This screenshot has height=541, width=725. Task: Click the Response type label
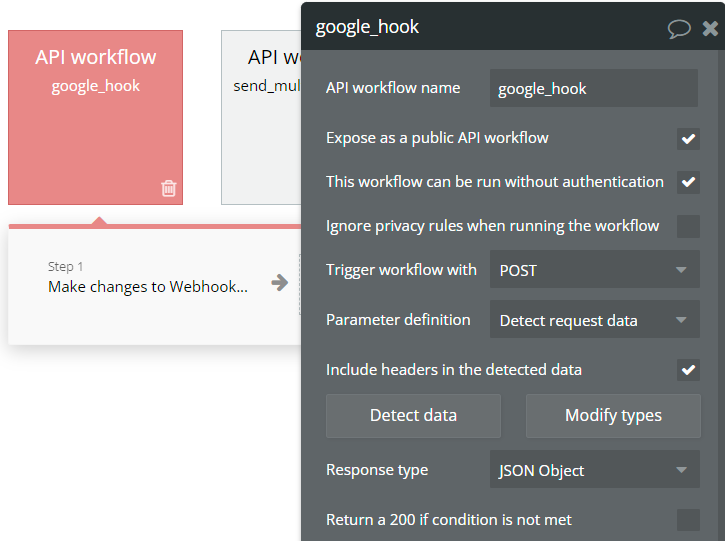pyautogui.click(x=377, y=470)
